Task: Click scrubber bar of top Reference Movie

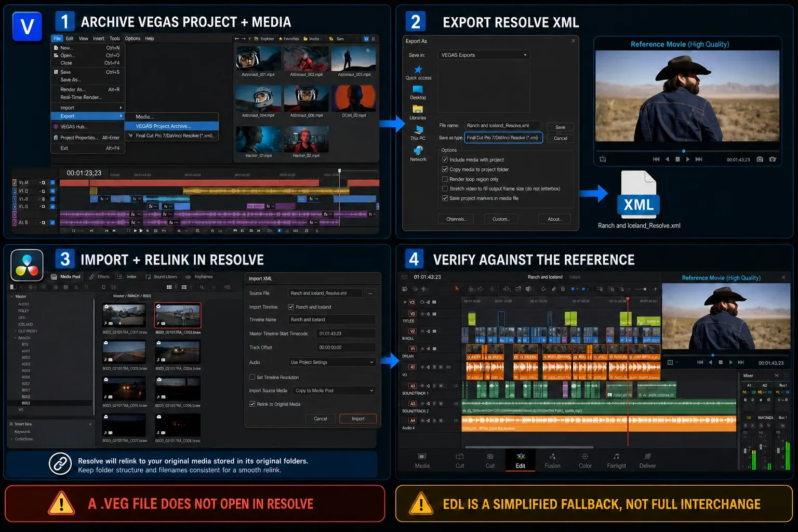Action: [687, 151]
